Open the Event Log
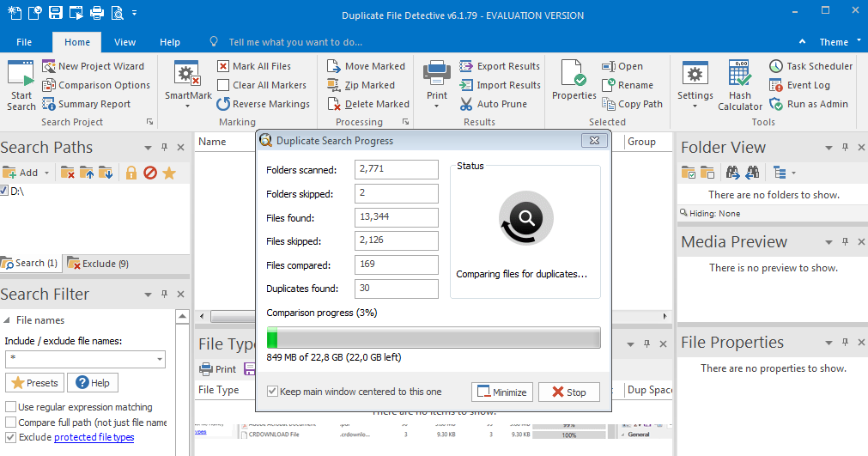The image size is (868, 456). [x=800, y=85]
